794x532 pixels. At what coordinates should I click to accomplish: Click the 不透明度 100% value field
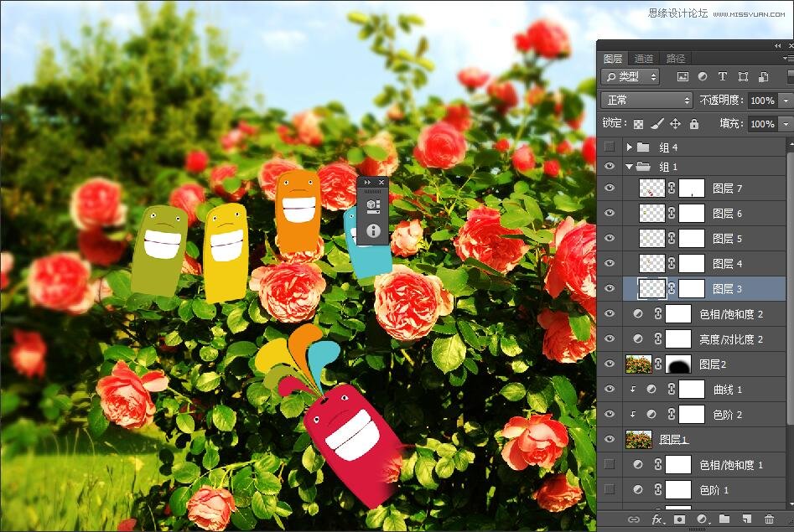pyautogui.click(x=763, y=101)
